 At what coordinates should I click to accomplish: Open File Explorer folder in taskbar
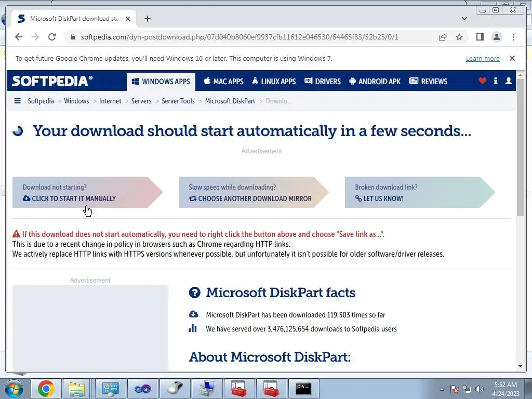click(76, 389)
